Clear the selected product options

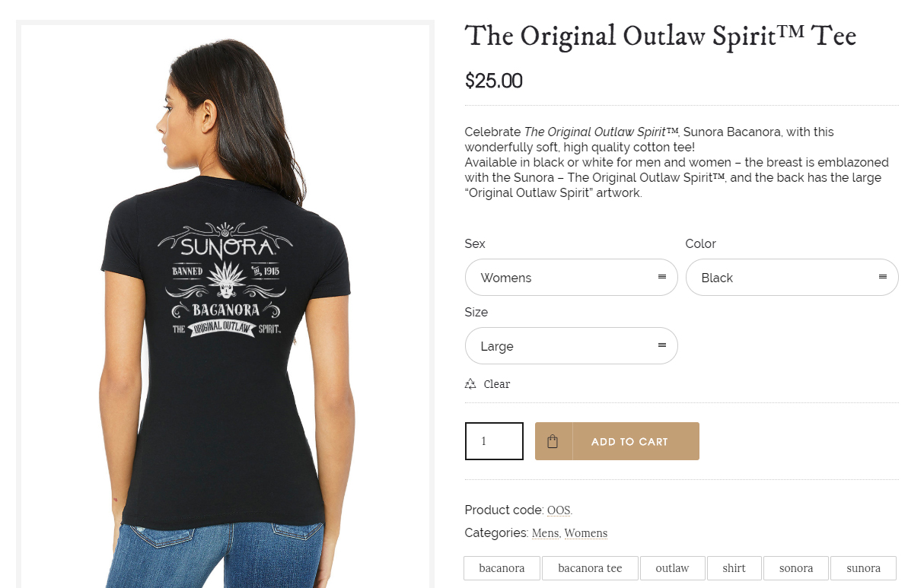point(497,384)
